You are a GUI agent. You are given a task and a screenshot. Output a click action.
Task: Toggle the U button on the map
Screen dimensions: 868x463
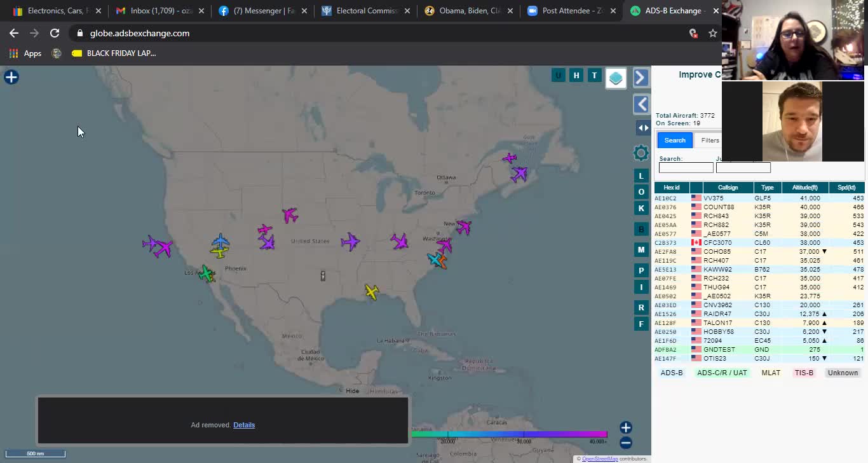(x=559, y=76)
